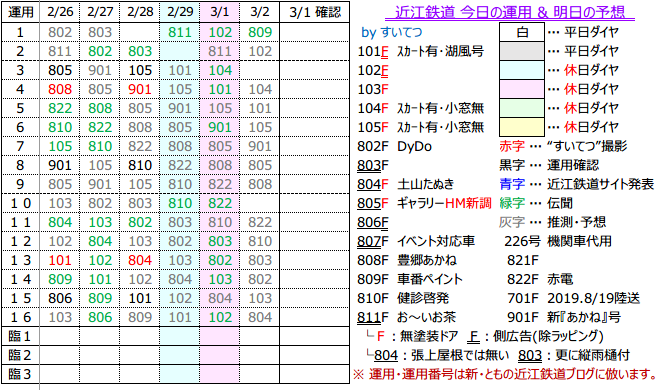
Task: Click legend entry 805F ギャラリーHM新調
Action: [424, 203]
